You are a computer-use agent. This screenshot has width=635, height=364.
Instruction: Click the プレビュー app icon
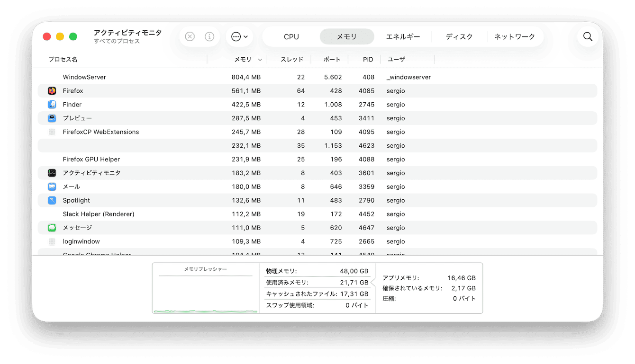52,118
